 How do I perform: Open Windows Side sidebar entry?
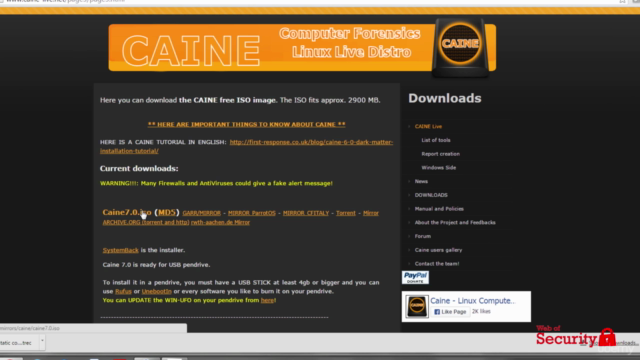pyautogui.click(x=439, y=168)
